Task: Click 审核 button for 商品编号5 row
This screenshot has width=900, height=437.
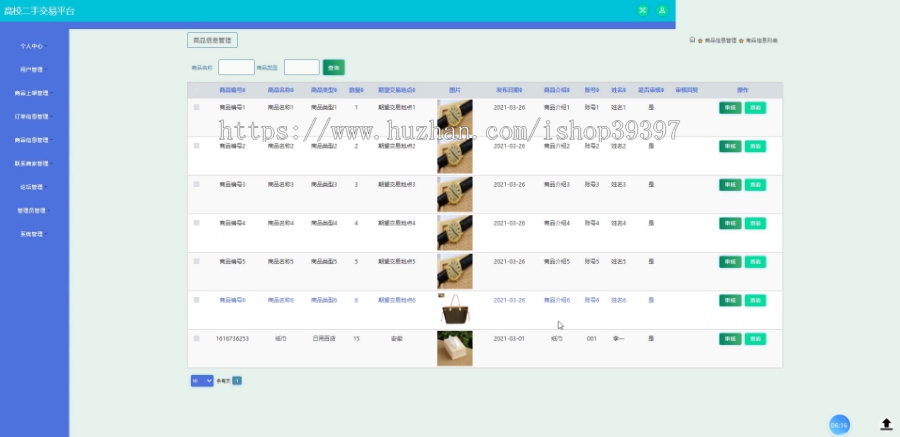Action: [x=730, y=262]
